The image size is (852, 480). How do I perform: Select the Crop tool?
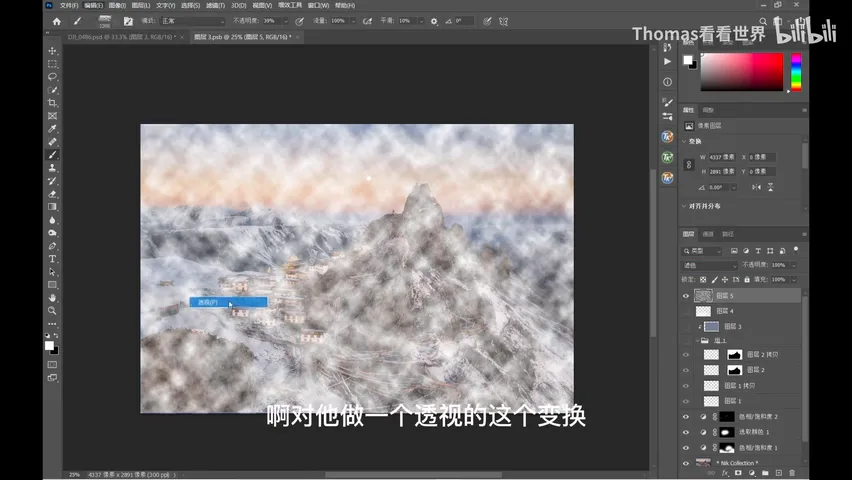click(x=52, y=103)
